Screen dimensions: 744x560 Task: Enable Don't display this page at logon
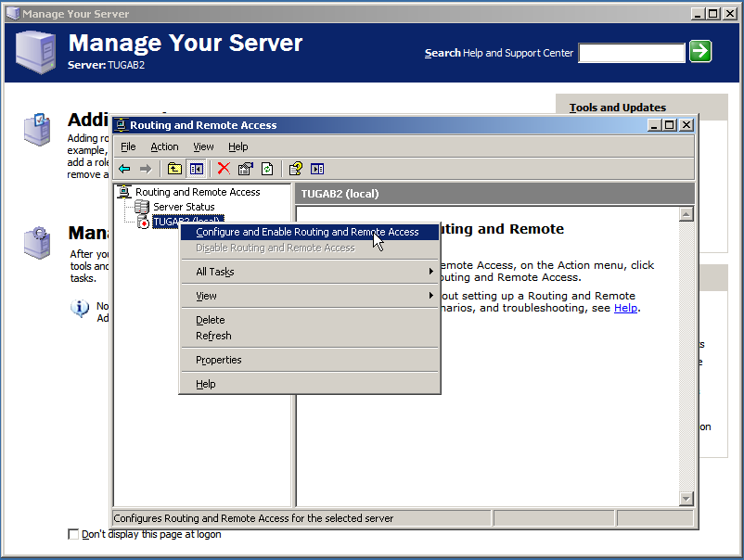point(73,534)
